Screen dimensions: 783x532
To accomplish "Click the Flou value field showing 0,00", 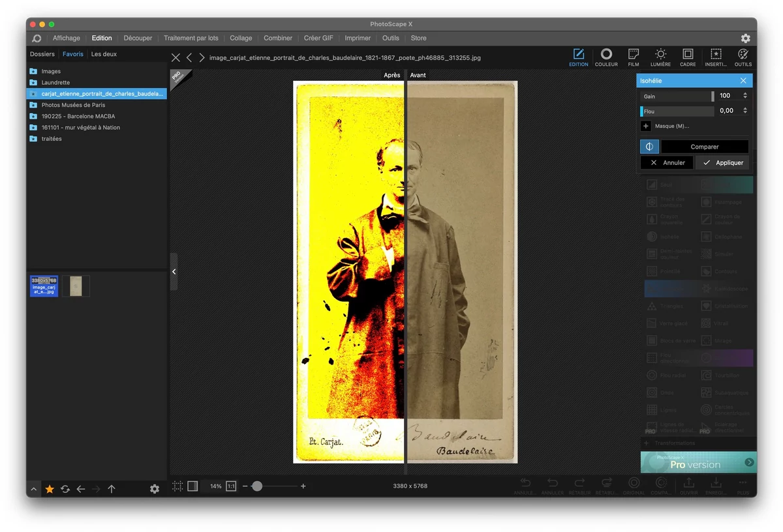I will (x=728, y=111).
